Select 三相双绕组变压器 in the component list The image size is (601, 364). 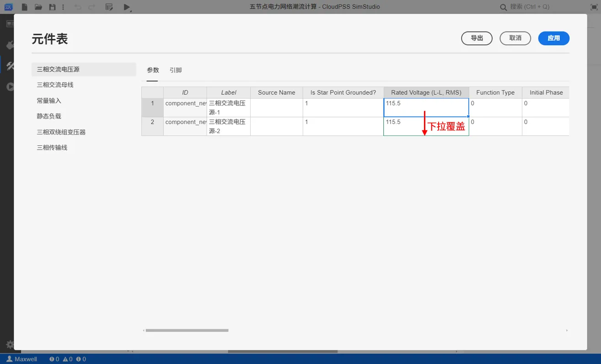84,132
